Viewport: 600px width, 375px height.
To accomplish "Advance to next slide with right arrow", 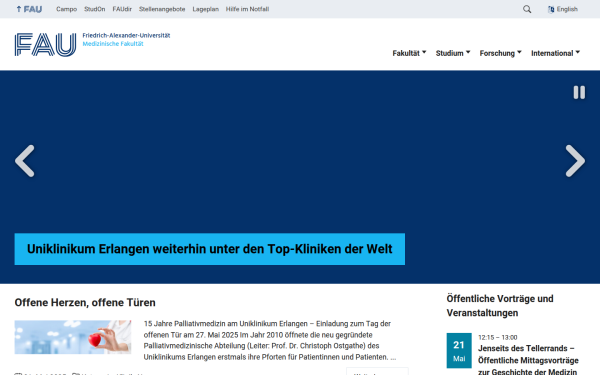I will point(575,161).
